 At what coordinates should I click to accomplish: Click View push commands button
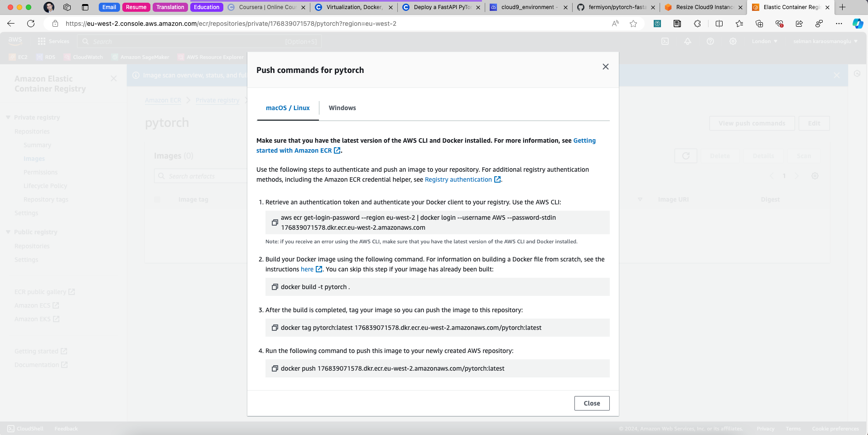point(752,123)
